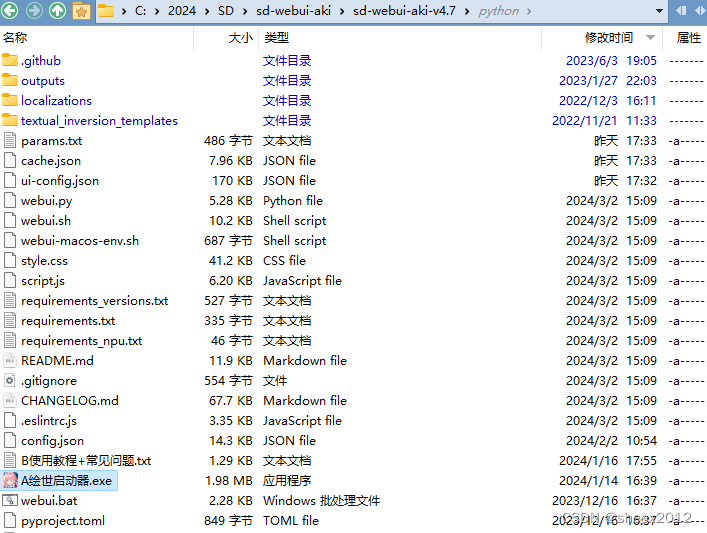
Task: Navigate to the SD breadcrumb segment
Action: (x=227, y=11)
